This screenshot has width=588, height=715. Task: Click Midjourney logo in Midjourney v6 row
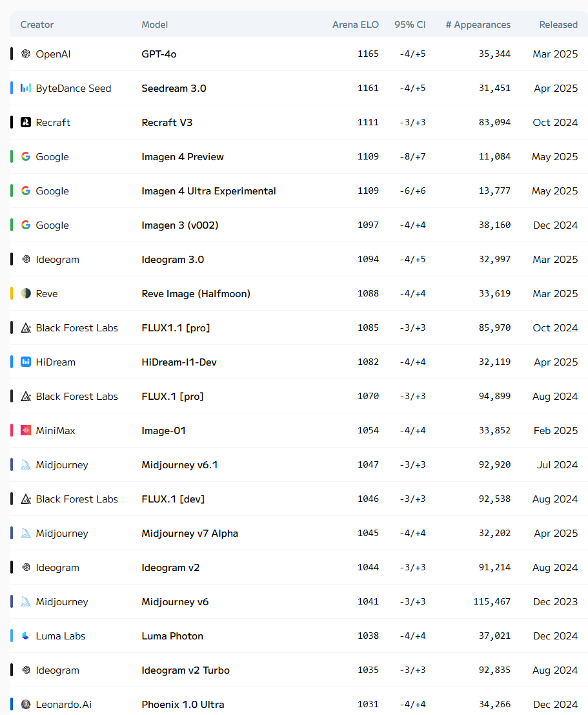click(26, 601)
